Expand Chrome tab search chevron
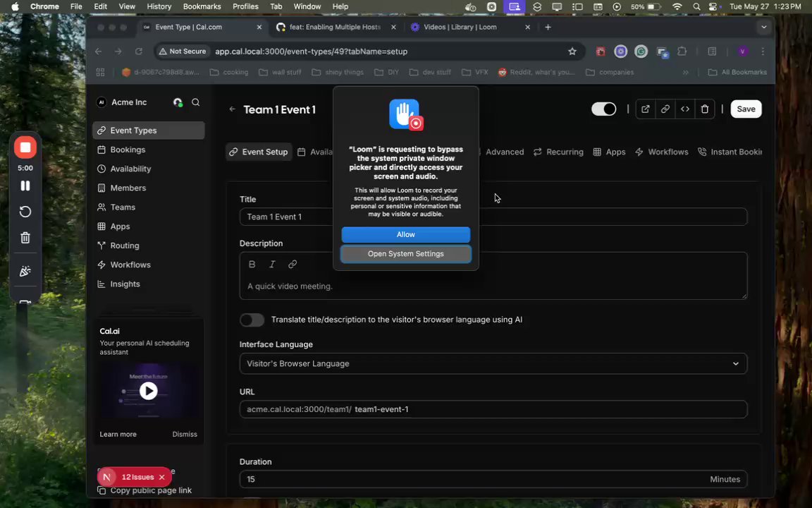 (x=764, y=27)
